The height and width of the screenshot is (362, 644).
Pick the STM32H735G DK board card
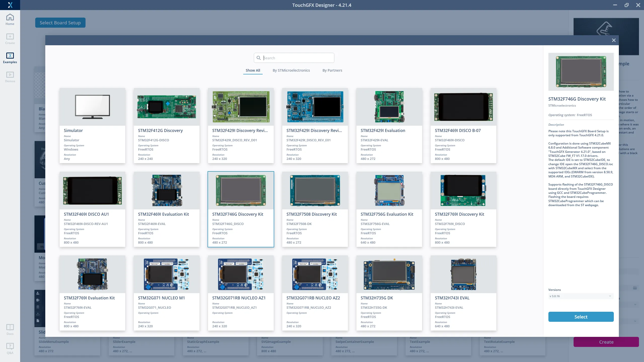pyautogui.click(x=389, y=293)
